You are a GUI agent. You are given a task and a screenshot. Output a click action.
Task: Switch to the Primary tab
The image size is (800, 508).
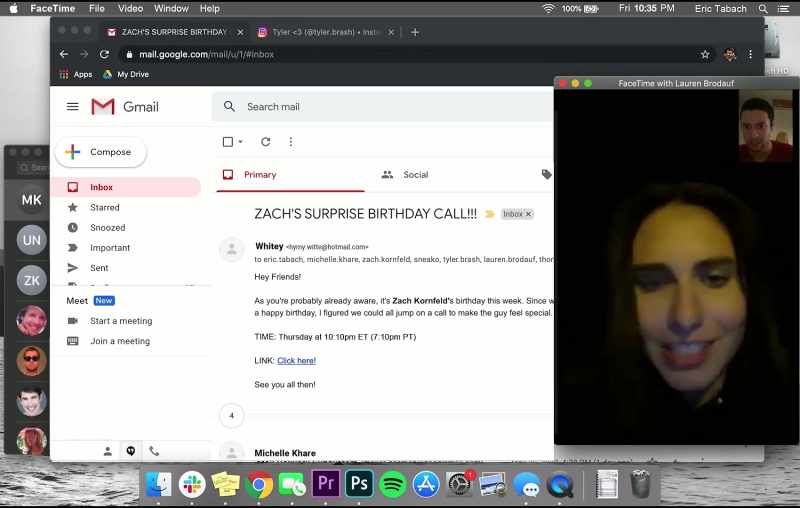pyautogui.click(x=290, y=175)
